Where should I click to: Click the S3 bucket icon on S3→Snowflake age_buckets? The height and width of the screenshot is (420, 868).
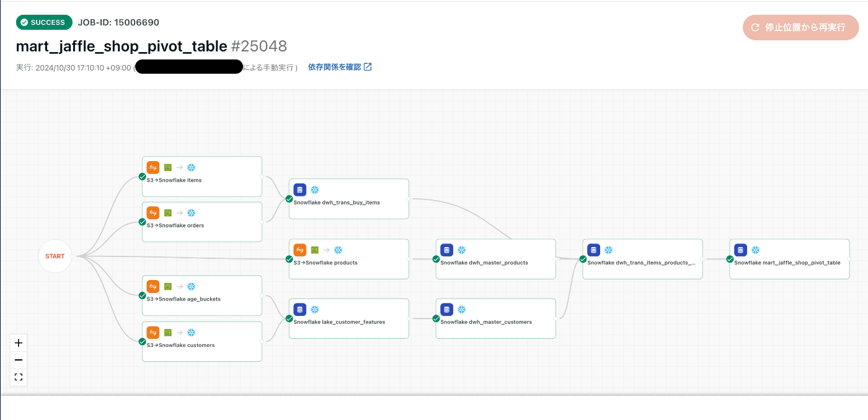pyautogui.click(x=167, y=286)
